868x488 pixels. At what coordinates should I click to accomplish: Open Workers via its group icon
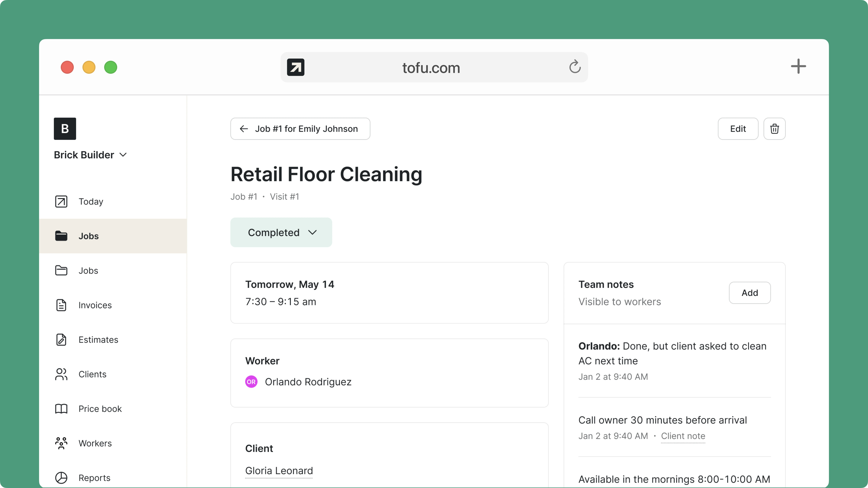tap(61, 443)
